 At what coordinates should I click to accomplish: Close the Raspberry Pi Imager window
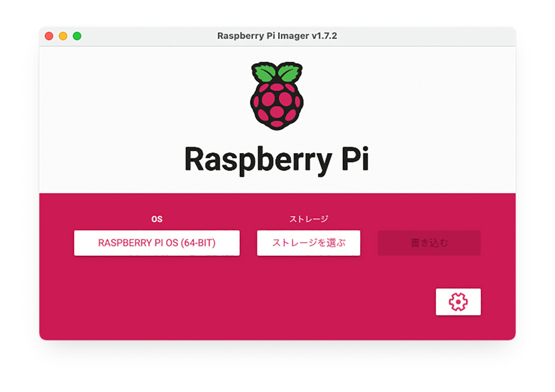[49, 36]
